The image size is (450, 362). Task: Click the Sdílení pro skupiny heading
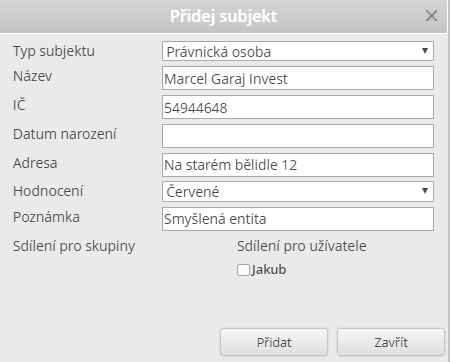coord(74,246)
